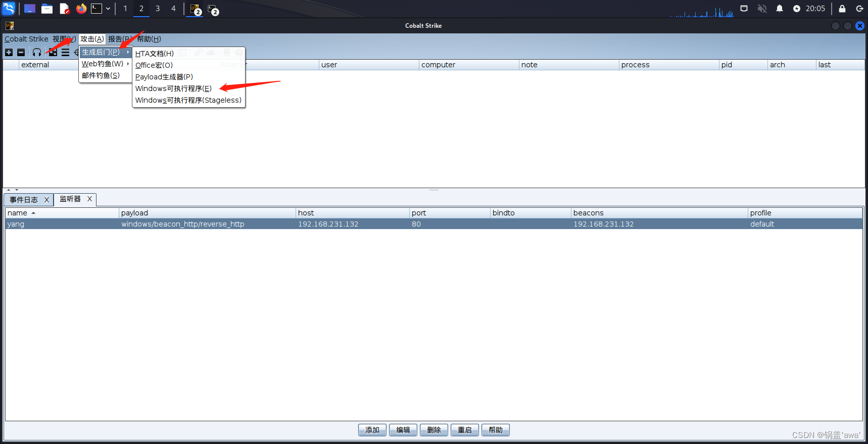Screen dimensions: 868x444
Task: Choose Windows可执行程序(E) option
Action: (188, 88)
